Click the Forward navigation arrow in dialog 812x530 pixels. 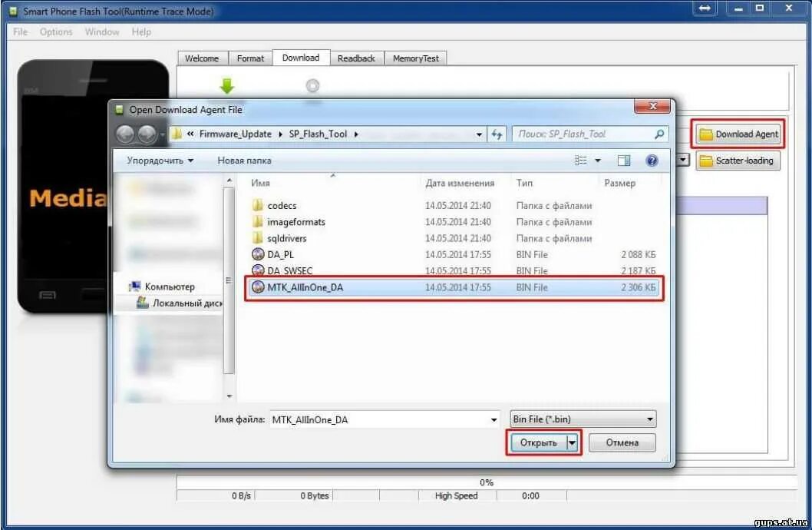(147, 134)
